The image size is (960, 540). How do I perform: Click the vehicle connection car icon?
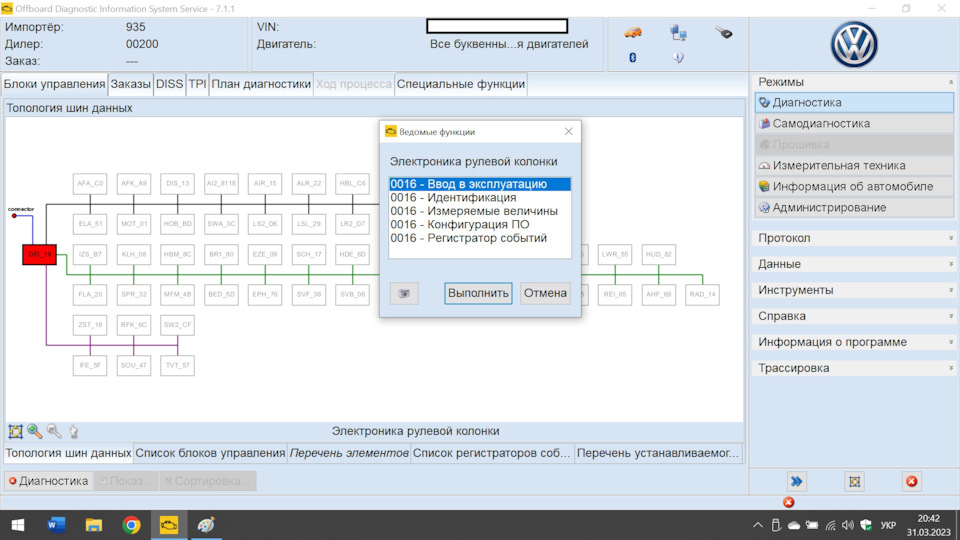point(632,32)
